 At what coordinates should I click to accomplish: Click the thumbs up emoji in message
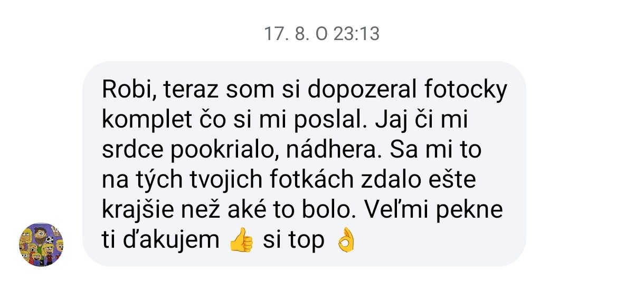pos(241,241)
